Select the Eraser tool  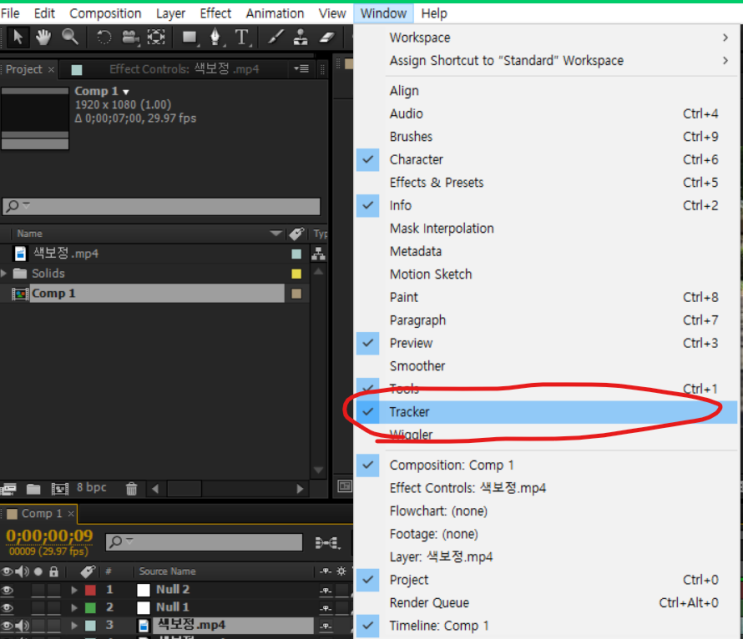click(326, 37)
